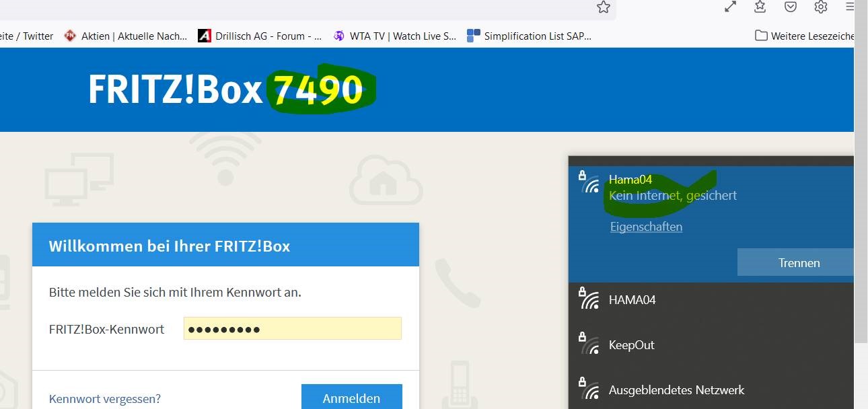The image size is (868, 409).
Task: Open the Simplification List SAP bookmark
Action: pos(530,36)
